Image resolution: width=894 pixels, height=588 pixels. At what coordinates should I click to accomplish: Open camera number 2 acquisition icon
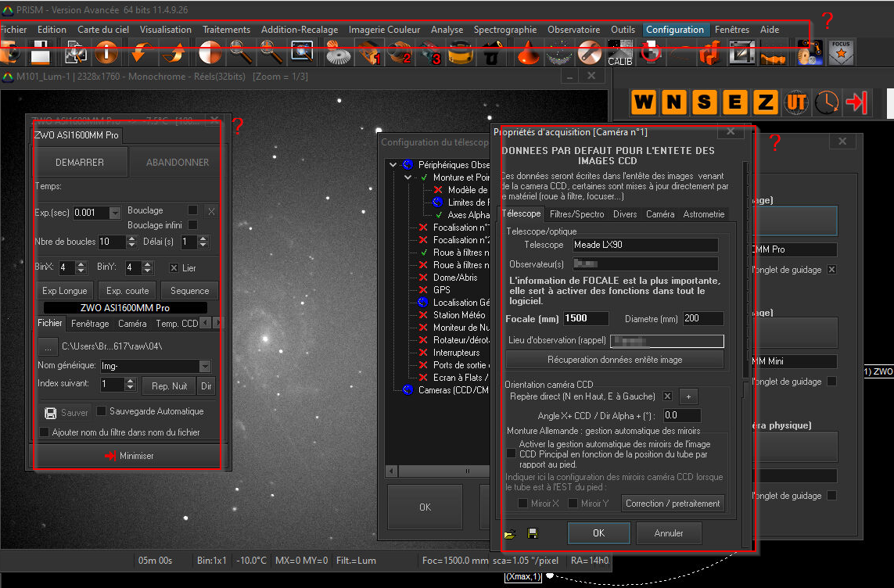point(399,52)
